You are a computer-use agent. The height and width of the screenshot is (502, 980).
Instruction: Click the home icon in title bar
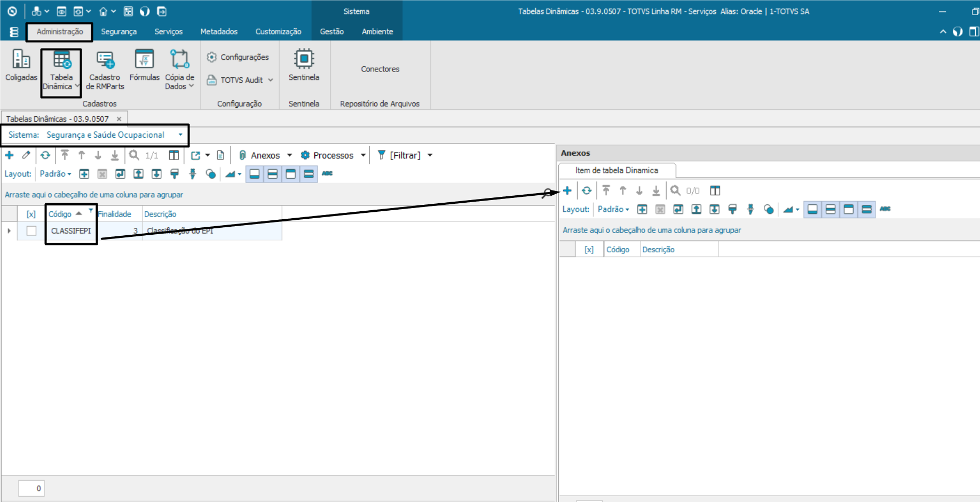103,11
